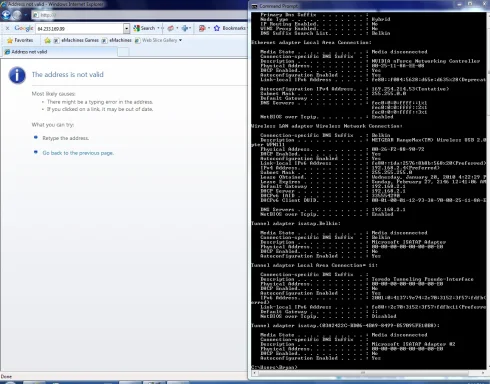The height and width of the screenshot is (384, 490).
Task: Open the Google search box history dropdown arrow
Action: [127, 29]
